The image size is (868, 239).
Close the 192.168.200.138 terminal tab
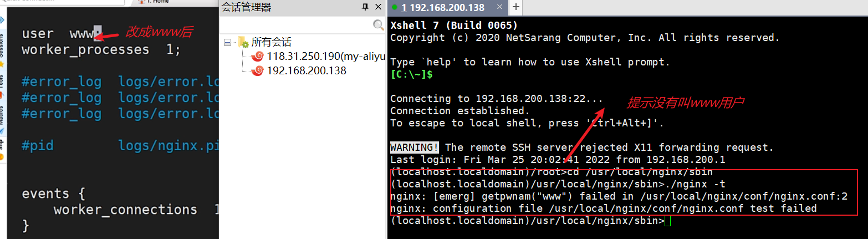pos(500,7)
